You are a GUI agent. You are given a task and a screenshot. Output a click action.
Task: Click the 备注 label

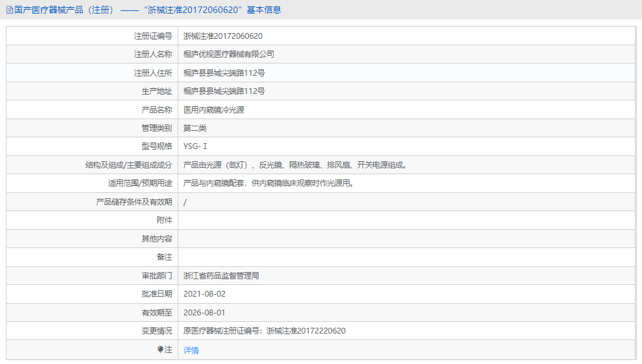pos(164,257)
